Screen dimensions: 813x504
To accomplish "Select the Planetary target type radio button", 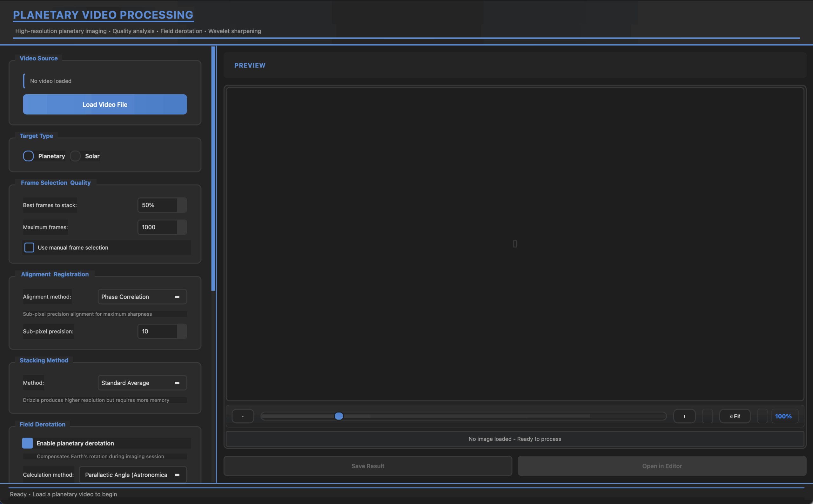I will click(x=28, y=156).
